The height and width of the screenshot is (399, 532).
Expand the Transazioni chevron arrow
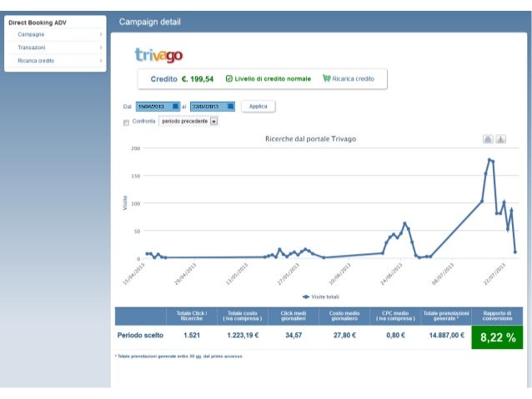101,47
